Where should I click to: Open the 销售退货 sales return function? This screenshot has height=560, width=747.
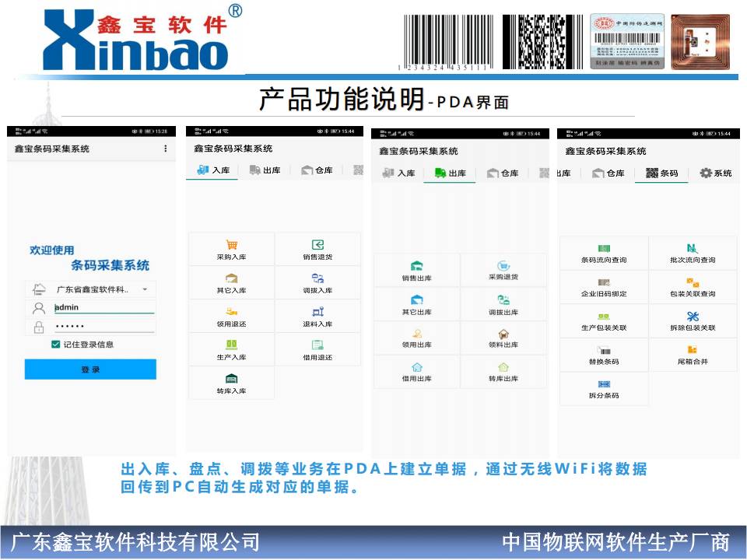(317, 249)
